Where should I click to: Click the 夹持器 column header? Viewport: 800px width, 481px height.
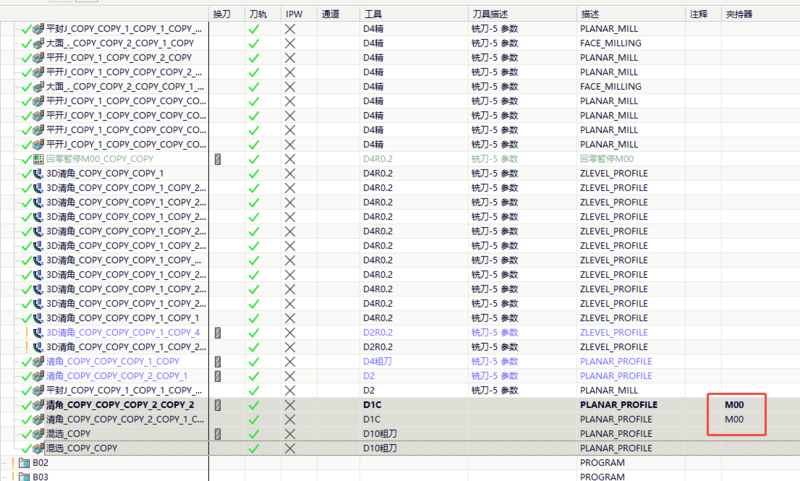[x=739, y=14]
